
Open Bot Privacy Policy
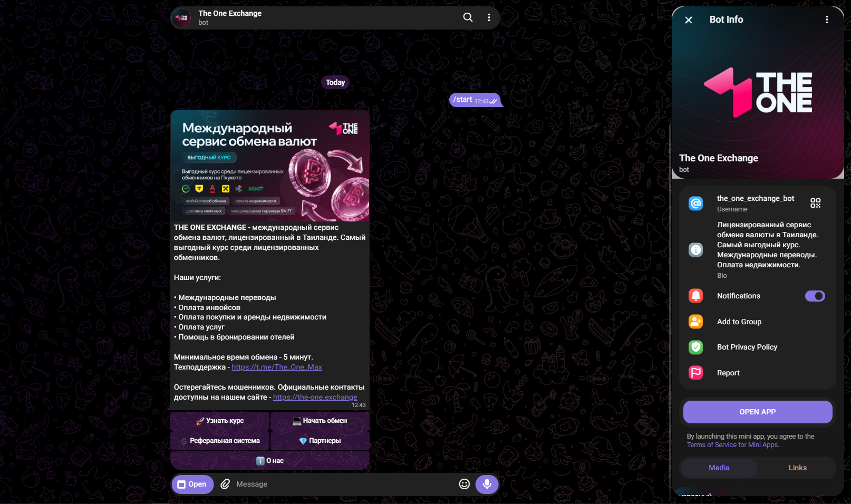click(758, 347)
